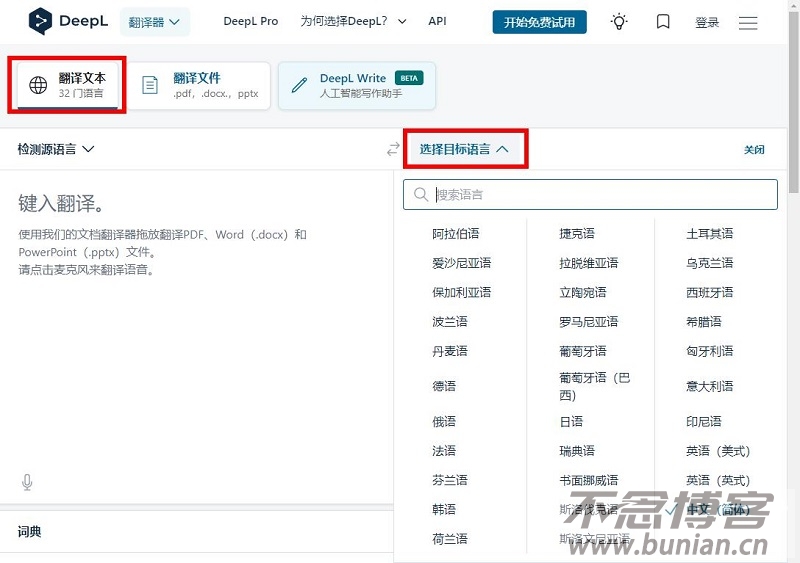Select 日语 as target language

tap(571, 421)
